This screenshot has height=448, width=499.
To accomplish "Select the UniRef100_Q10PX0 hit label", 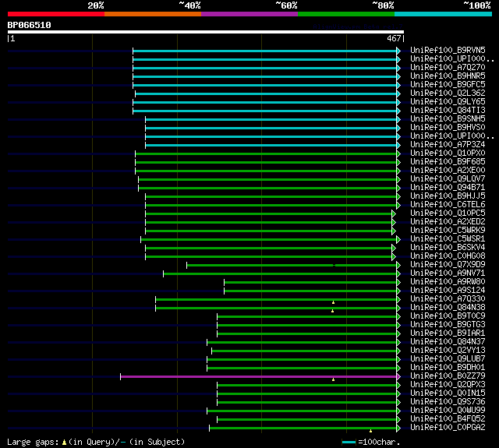I will (x=448, y=153).
